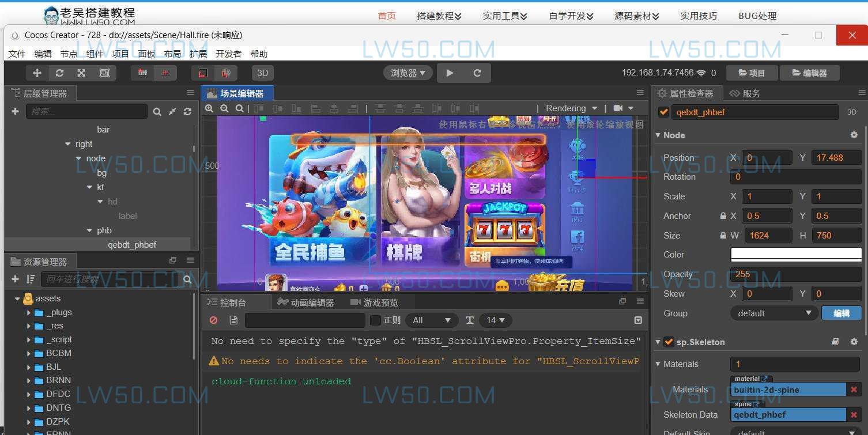This screenshot has height=435, width=868.
Task: Toggle the qebdt_phbef node active checkbox
Action: click(663, 112)
